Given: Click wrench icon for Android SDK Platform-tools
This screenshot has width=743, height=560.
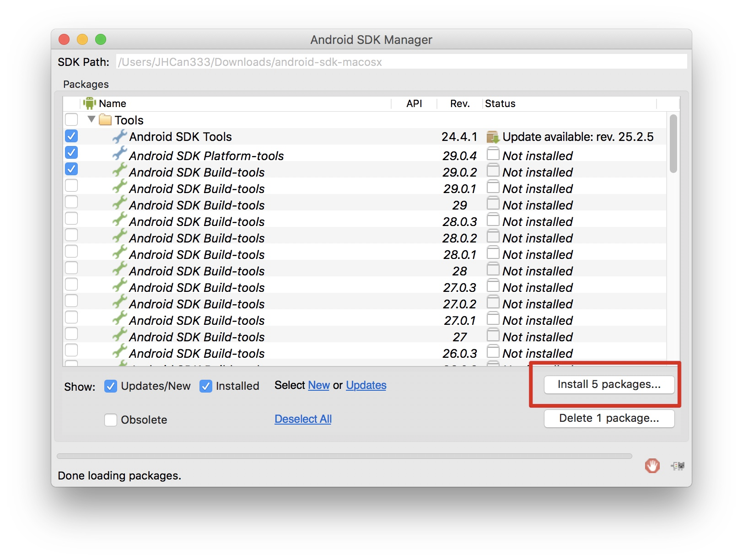Looking at the screenshot, I should (x=119, y=154).
